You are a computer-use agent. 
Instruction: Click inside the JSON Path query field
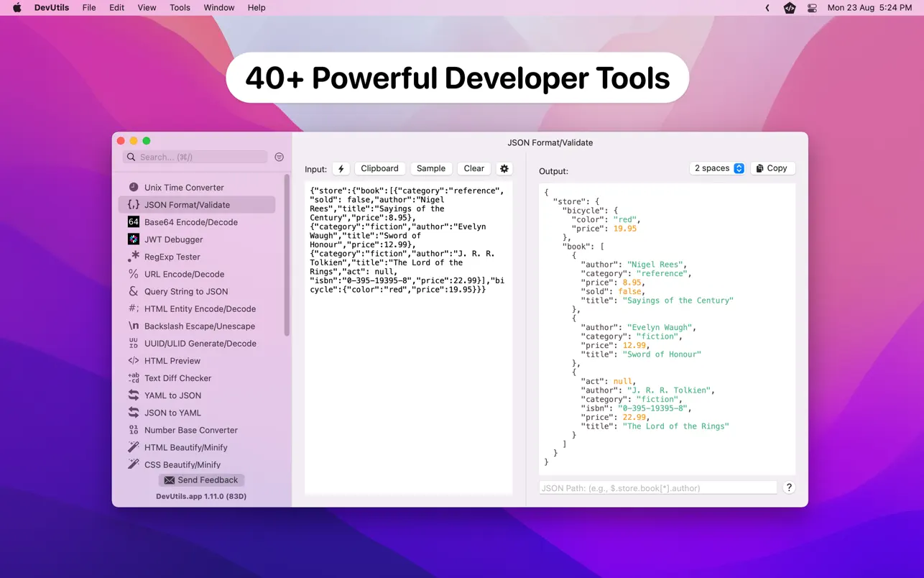click(x=657, y=487)
